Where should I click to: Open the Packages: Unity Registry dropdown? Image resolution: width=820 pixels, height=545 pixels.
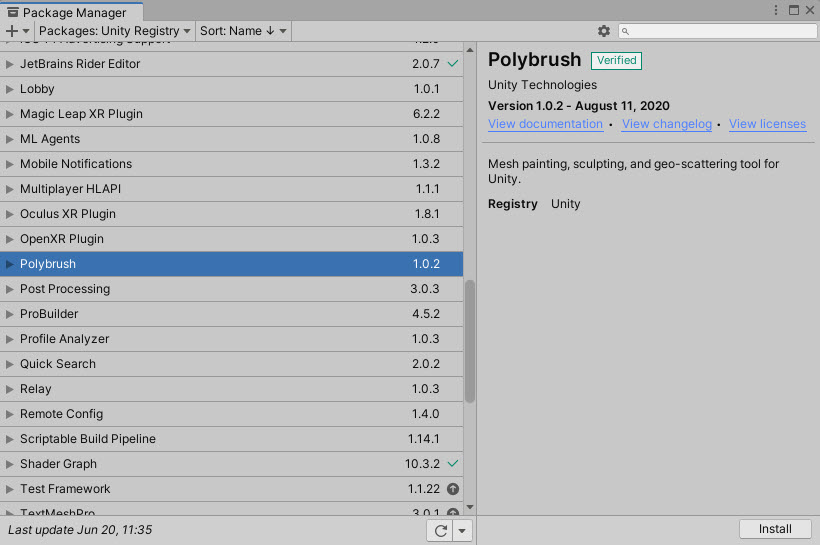(x=115, y=31)
